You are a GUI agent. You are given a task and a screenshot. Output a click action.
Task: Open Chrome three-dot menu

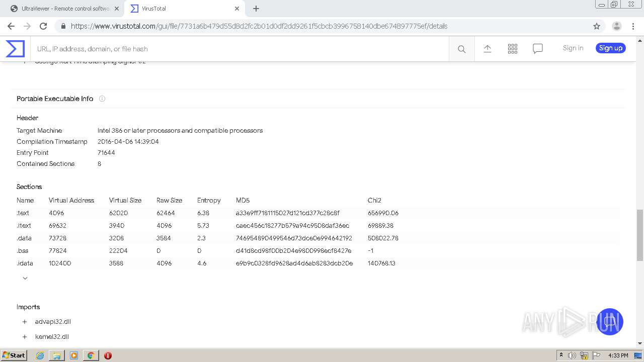[x=633, y=26]
